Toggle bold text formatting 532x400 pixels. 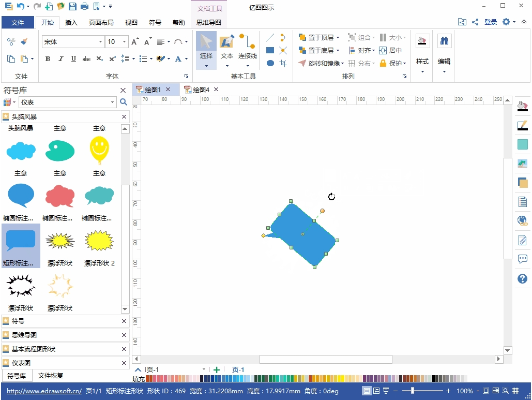point(48,59)
